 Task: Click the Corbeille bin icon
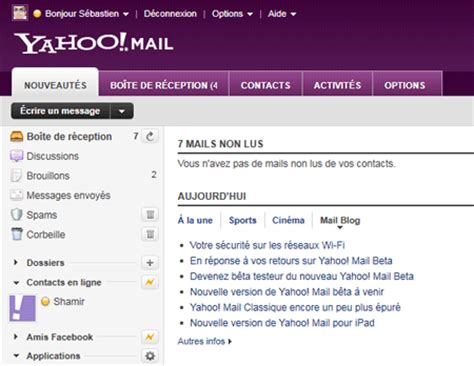point(17,234)
